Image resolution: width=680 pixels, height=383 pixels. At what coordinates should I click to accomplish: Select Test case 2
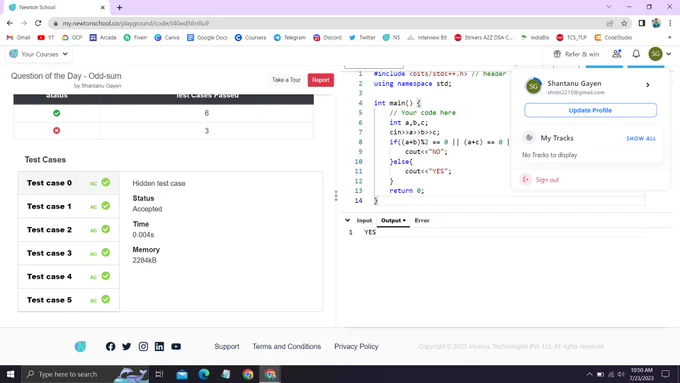[x=69, y=230]
